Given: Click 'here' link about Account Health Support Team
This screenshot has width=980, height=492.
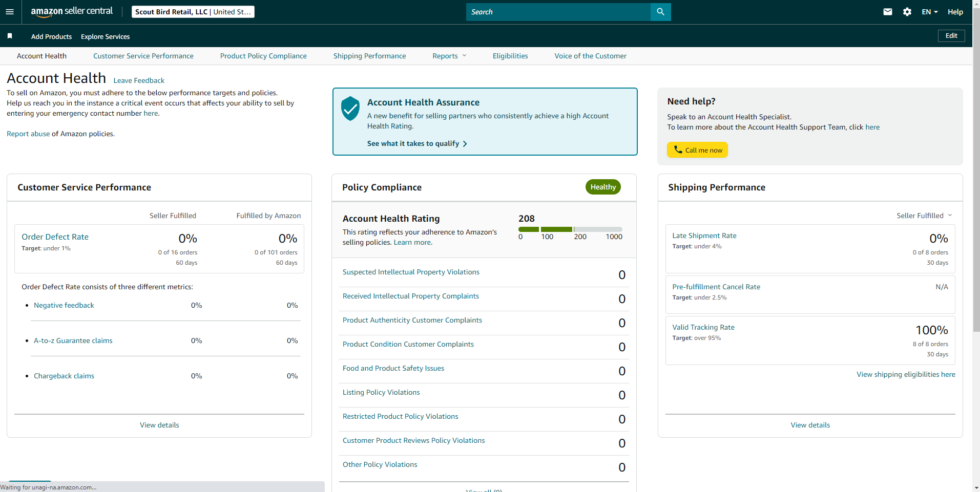Looking at the screenshot, I should click(872, 127).
